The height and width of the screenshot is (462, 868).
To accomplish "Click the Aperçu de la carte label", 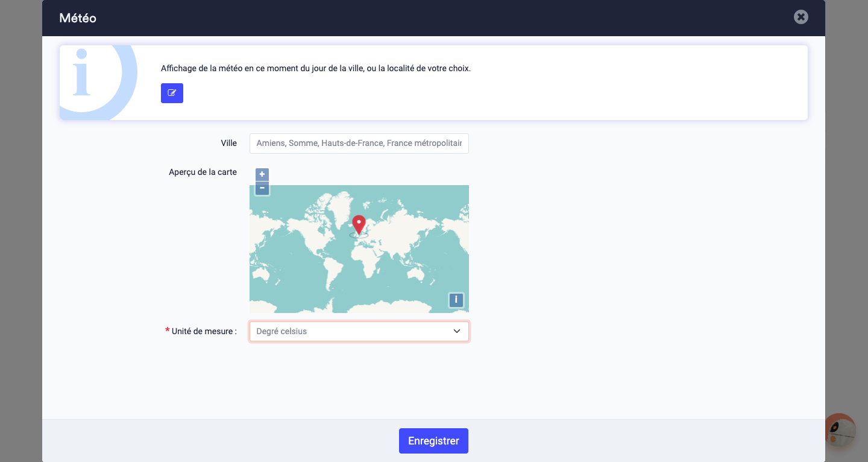I will [x=203, y=172].
